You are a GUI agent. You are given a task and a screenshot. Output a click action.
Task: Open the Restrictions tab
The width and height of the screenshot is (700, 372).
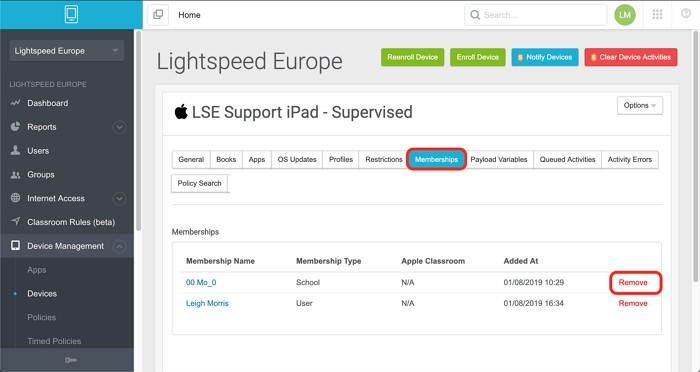point(383,159)
